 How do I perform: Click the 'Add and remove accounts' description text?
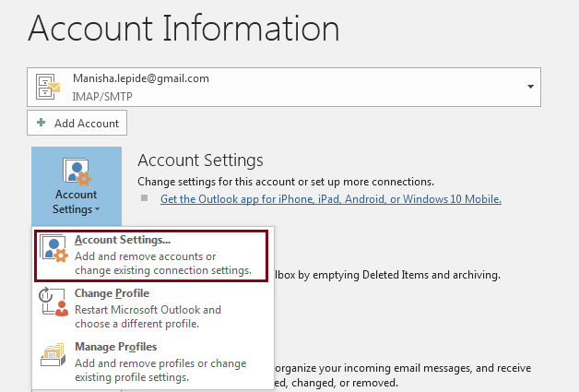point(163,264)
